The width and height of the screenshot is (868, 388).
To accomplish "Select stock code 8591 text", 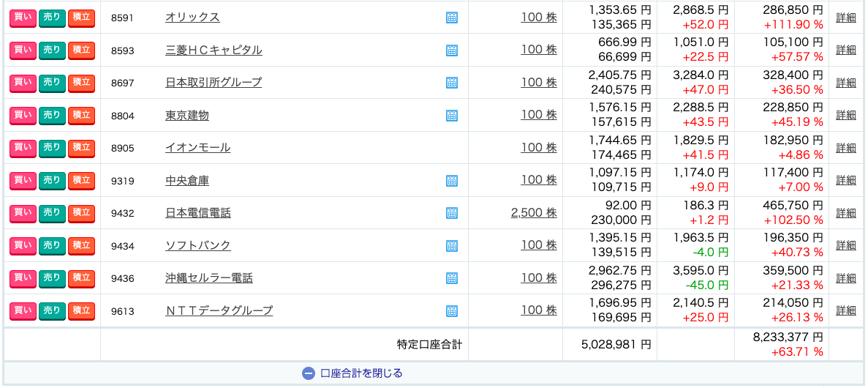I will pyautogui.click(x=122, y=18).
